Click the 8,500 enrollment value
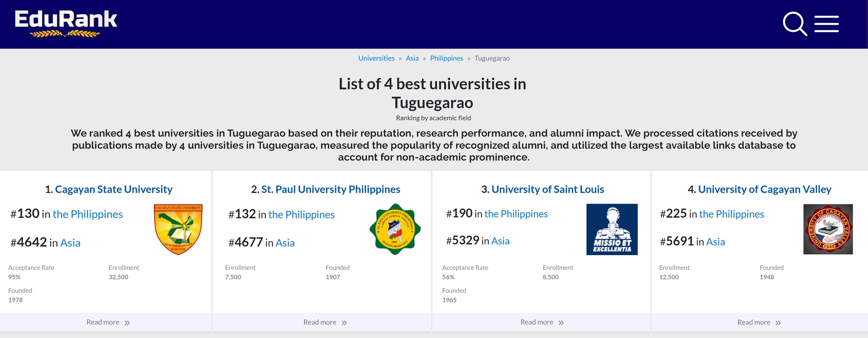This screenshot has width=868, height=338. tap(550, 277)
